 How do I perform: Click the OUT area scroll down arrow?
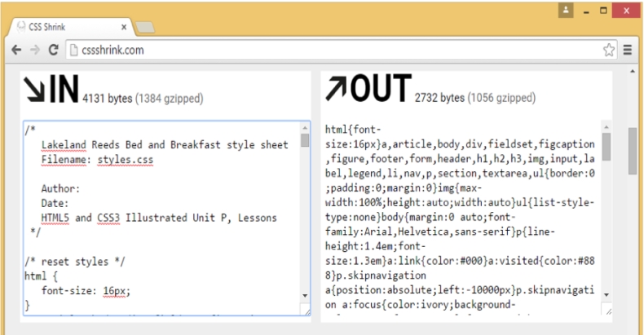pos(607,295)
